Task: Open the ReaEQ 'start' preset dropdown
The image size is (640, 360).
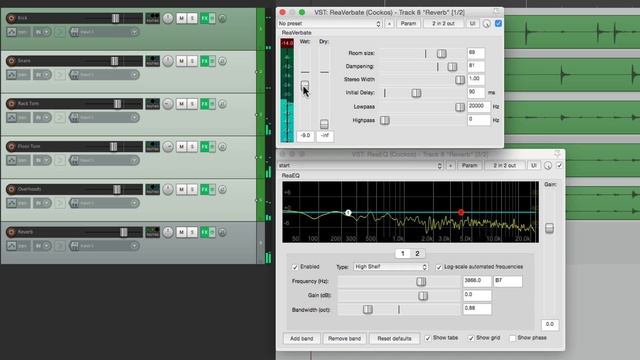Action: 360,165
